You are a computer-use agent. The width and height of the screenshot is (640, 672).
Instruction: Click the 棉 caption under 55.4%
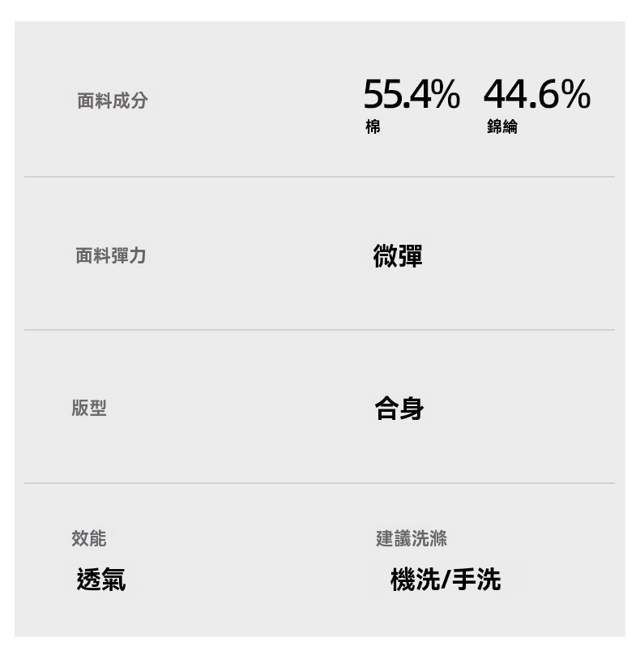373,127
